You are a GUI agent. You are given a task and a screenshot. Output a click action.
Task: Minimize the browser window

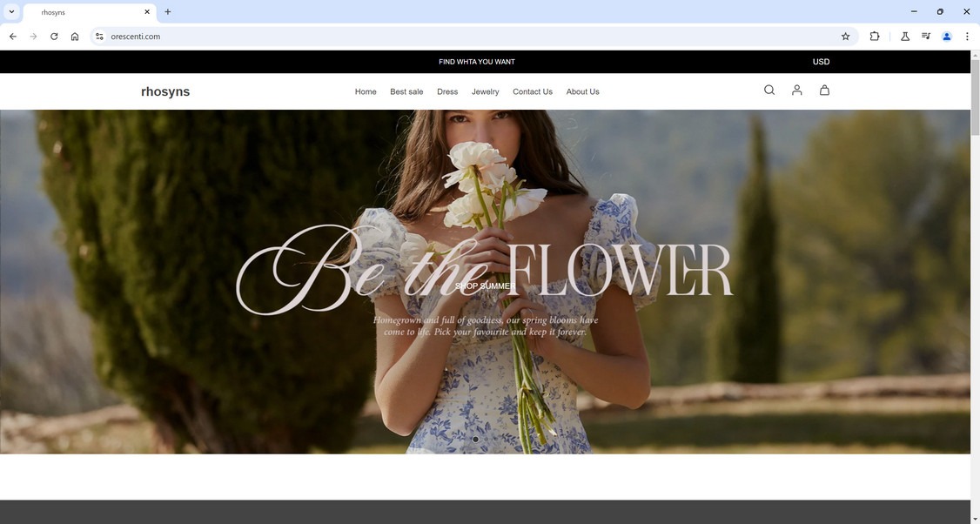915,12
